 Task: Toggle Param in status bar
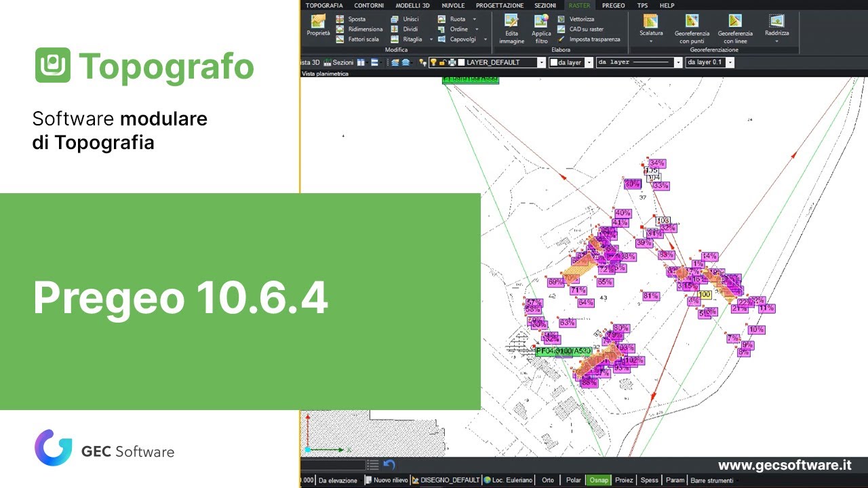coord(675,480)
